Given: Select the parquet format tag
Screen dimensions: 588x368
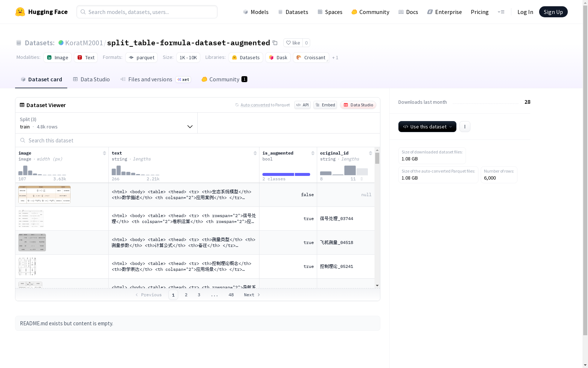Looking at the screenshot, I should 141,57.
